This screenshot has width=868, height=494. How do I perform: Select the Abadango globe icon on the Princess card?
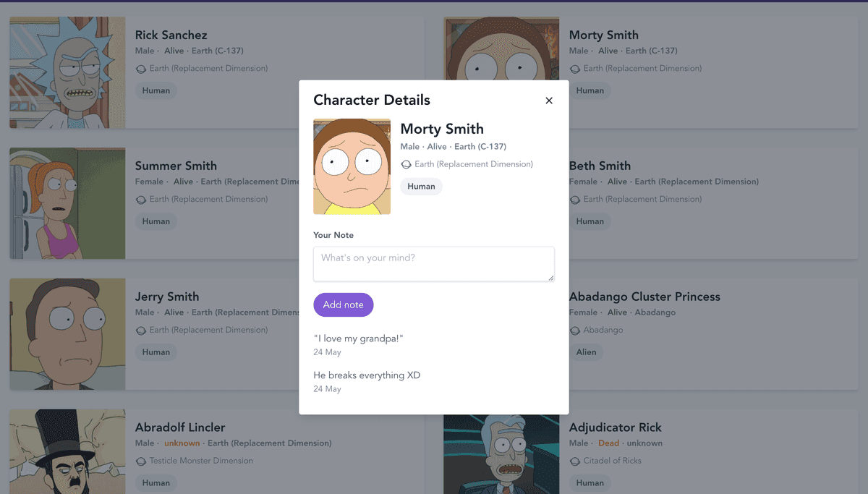tap(576, 331)
